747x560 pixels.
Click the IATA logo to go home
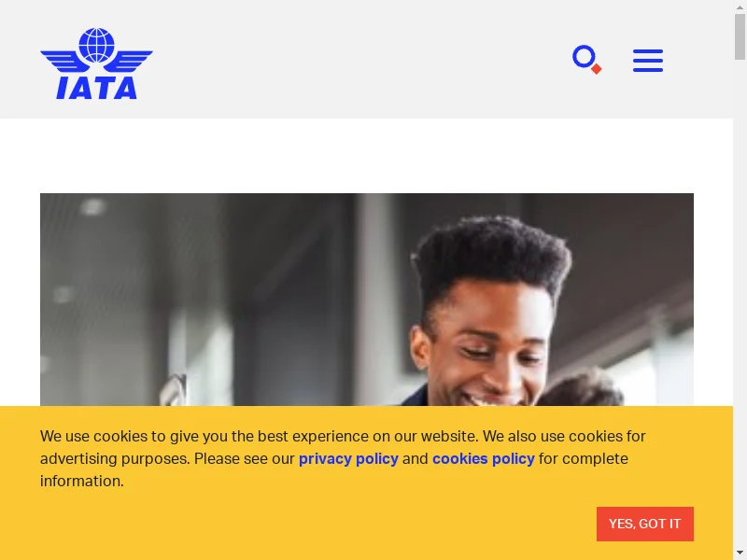click(97, 63)
